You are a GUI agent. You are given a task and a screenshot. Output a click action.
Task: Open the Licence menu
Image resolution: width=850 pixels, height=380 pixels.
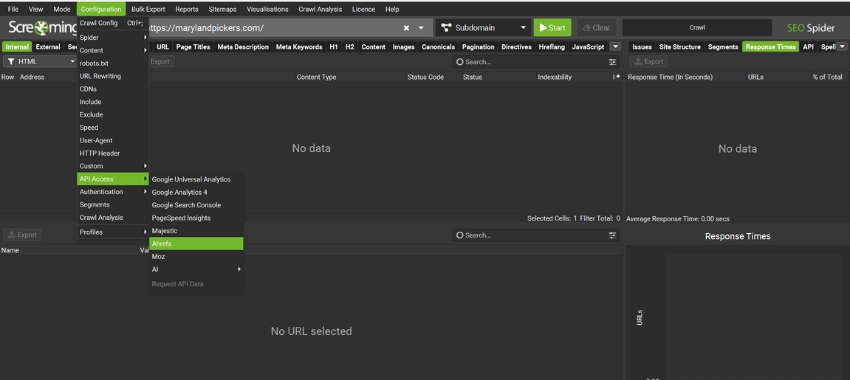(x=363, y=9)
